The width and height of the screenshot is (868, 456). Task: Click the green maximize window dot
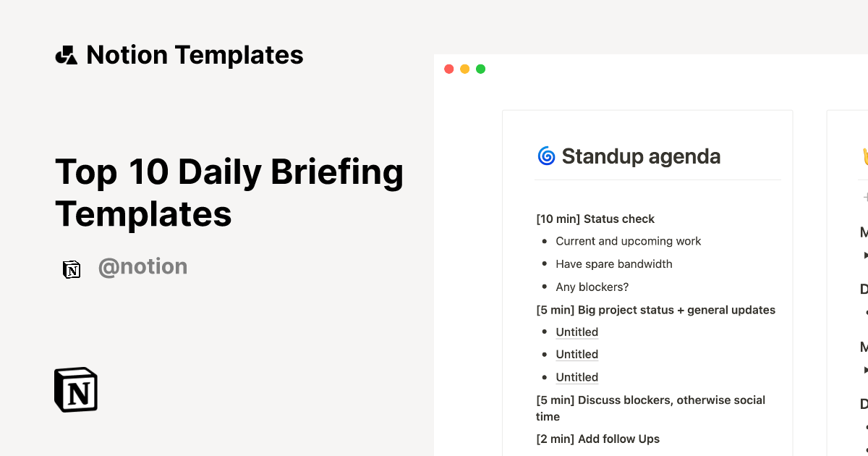(x=480, y=69)
